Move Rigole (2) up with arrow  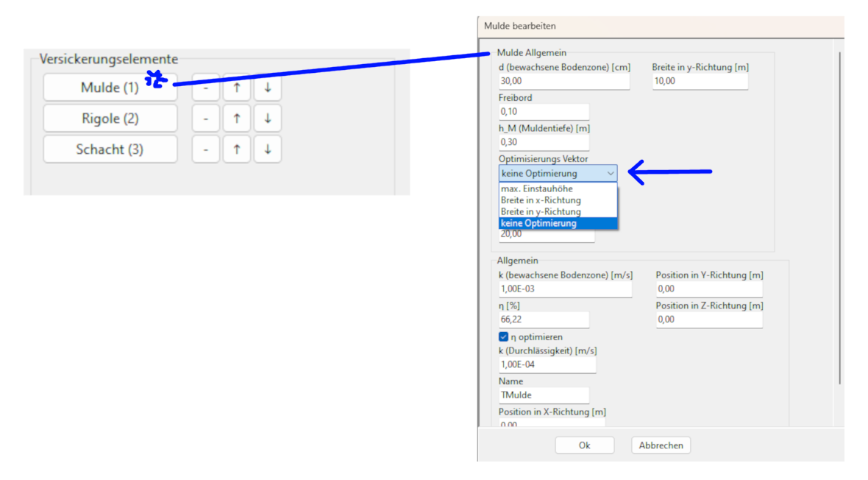click(x=237, y=119)
